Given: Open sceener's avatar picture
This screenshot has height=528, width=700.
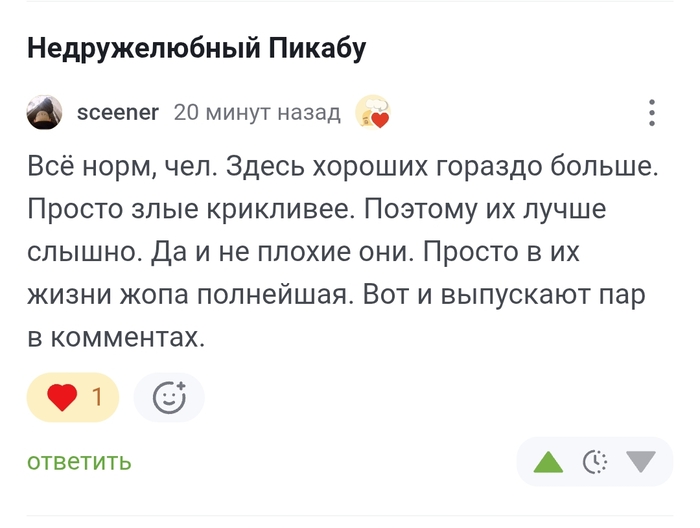Looking at the screenshot, I should coord(44,113).
